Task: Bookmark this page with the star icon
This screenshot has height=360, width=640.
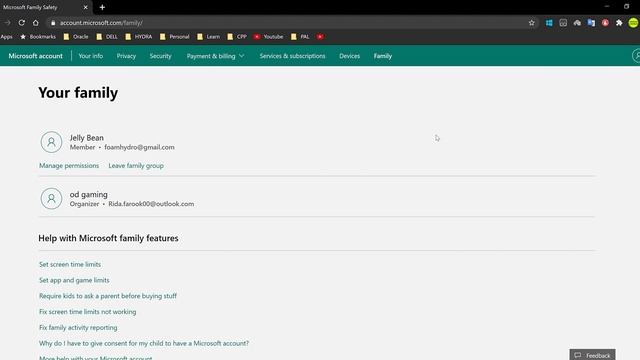Action: click(531, 23)
